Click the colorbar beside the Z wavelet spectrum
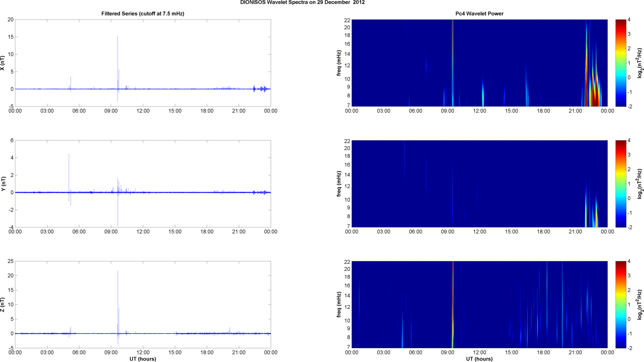The height and width of the screenshot is (362, 644). coord(620,304)
